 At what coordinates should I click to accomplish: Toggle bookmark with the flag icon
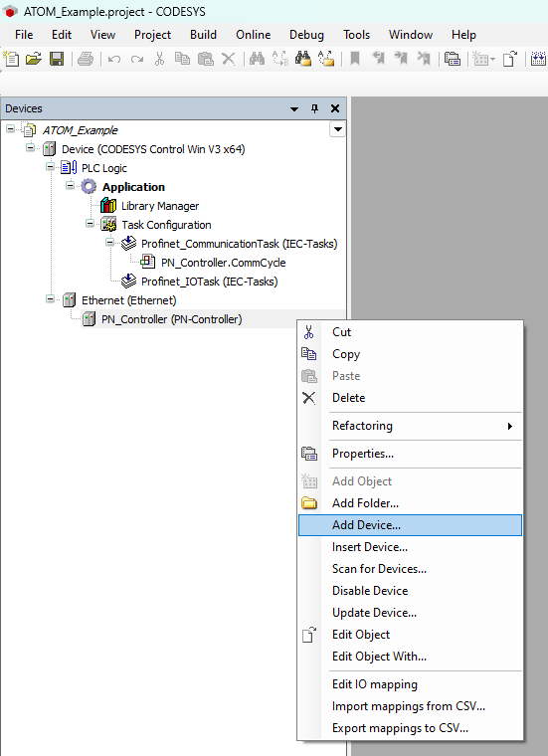tap(355, 59)
